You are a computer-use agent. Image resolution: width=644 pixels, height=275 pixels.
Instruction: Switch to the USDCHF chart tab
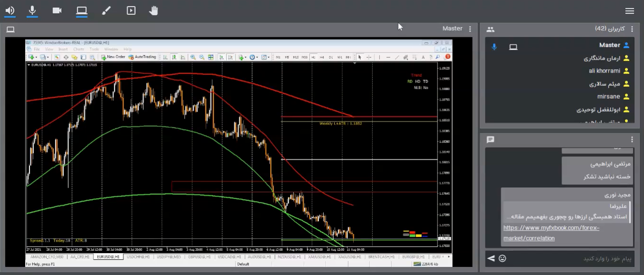[x=138, y=256]
